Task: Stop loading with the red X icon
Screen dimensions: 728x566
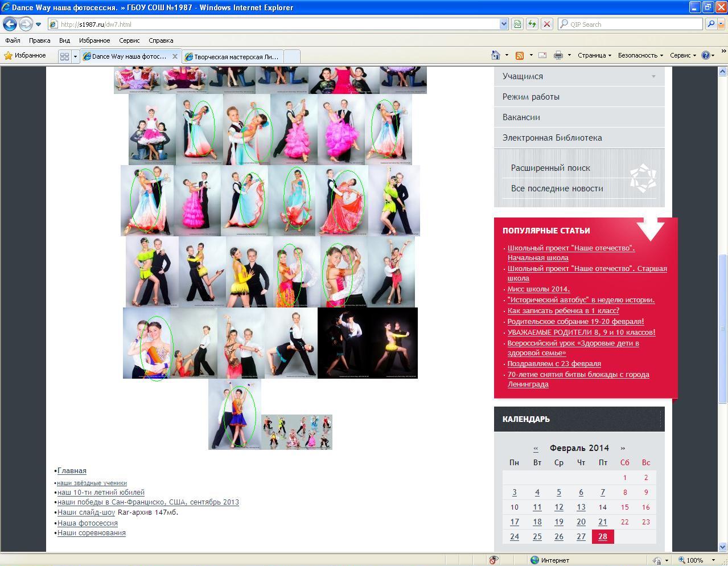Action: (x=546, y=24)
